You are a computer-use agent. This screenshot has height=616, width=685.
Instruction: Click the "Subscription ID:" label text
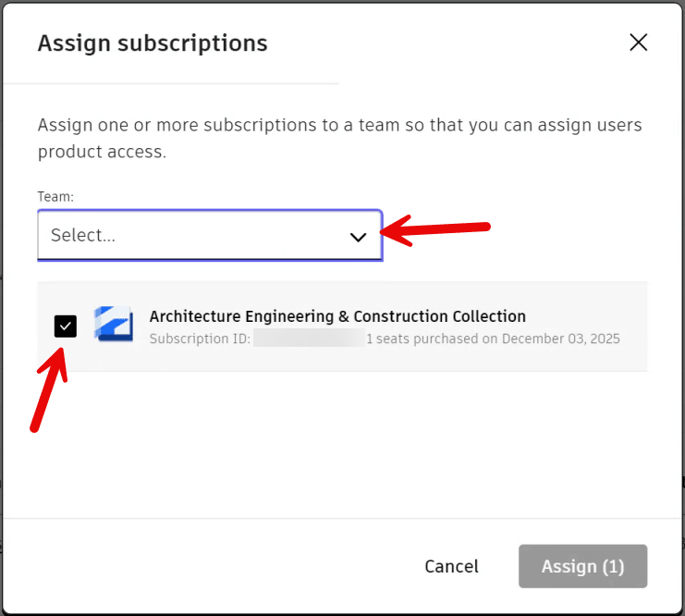[200, 339]
